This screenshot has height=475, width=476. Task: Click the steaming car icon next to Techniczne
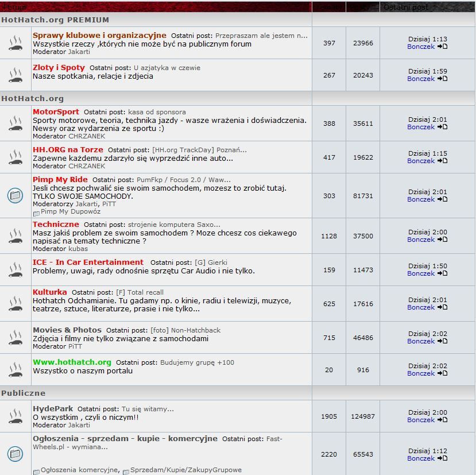(x=16, y=236)
